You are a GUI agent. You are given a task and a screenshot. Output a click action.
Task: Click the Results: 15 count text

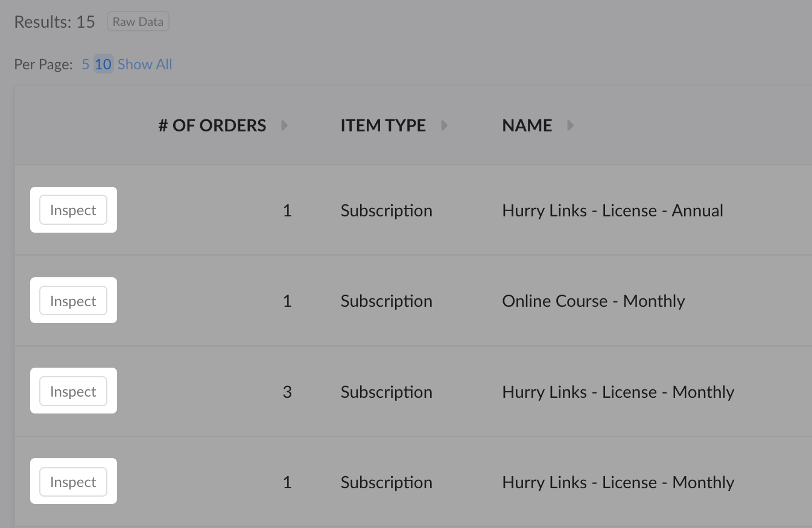pyautogui.click(x=55, y=22)
